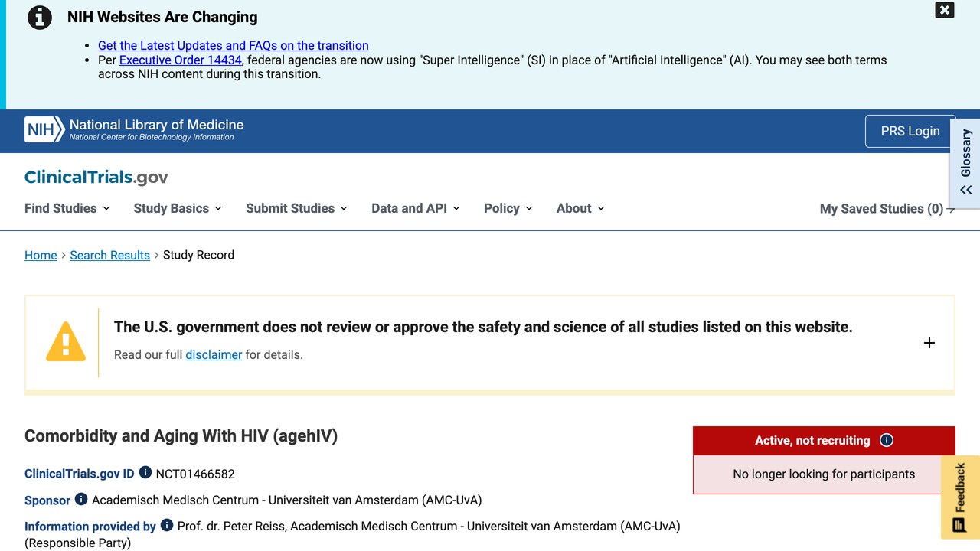980x551 pixels.
Task: Go to My Saved Studies
Action: coord(887,209)
